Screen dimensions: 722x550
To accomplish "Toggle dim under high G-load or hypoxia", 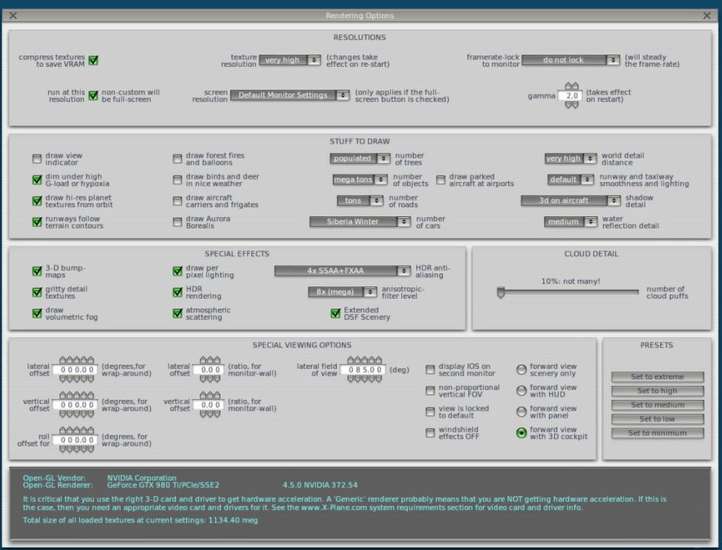I will [37, 180].
